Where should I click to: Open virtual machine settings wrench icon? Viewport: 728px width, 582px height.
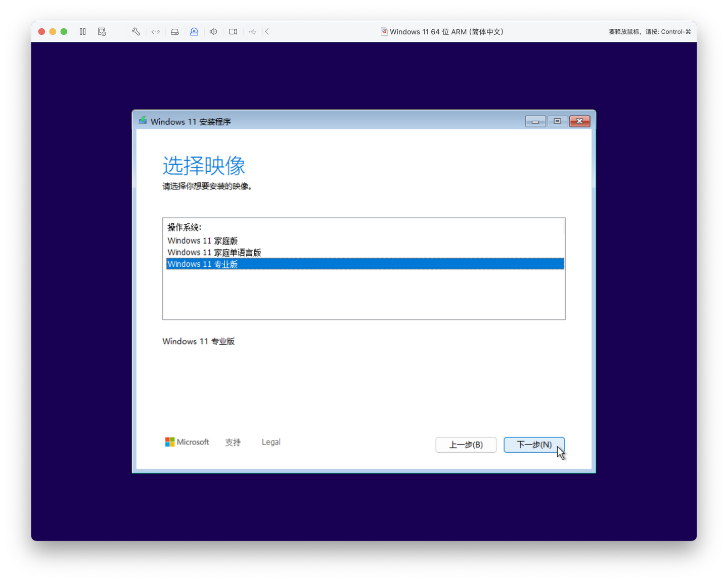pos(136,32)
